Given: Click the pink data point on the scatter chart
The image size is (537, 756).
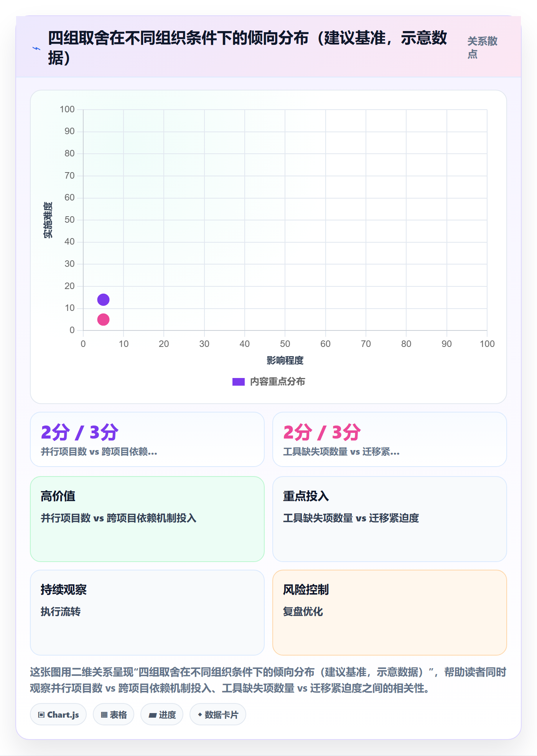Looking at the screenshot, I should [103, 319].
